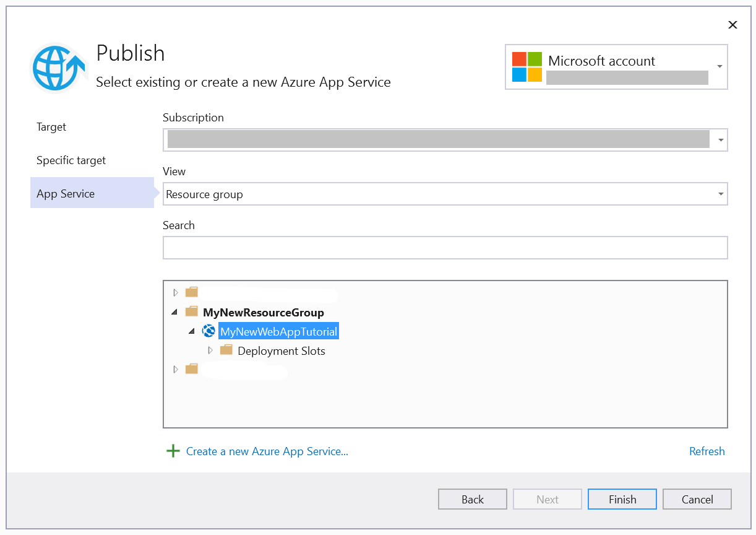Collapse the MyNewResourceGroup node

[174, 312]
